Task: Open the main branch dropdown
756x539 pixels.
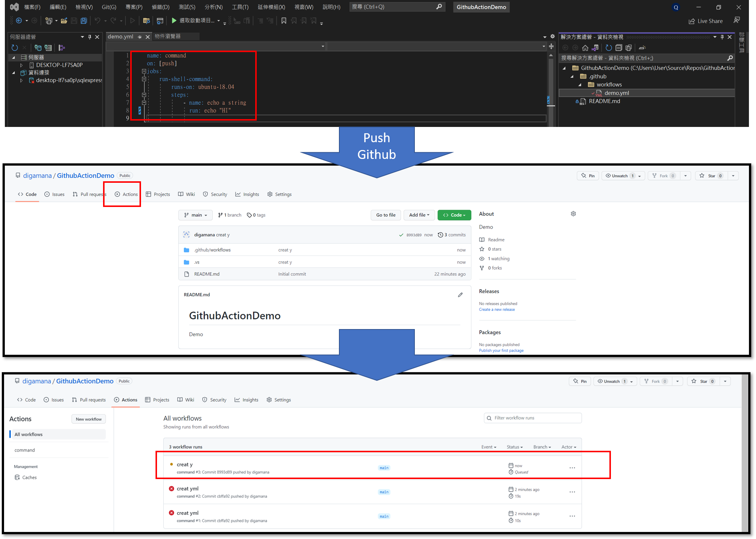Action: coord(196,215)
